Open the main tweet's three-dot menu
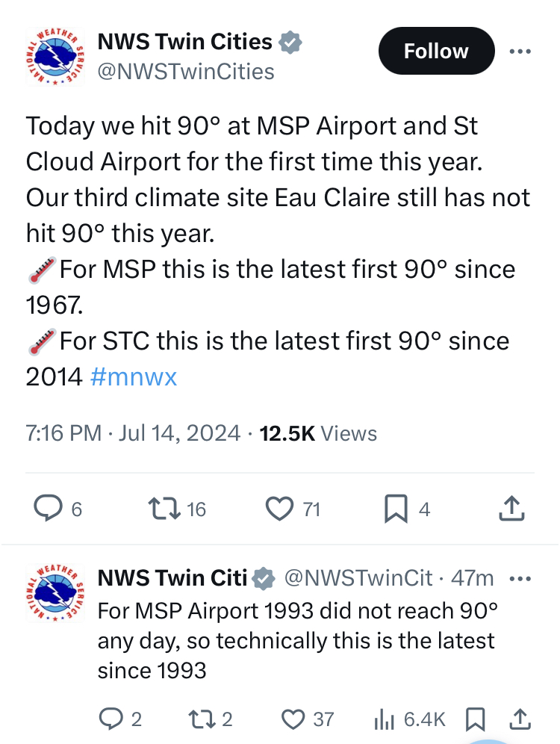The image size is (560, 744). pos(520,52)
